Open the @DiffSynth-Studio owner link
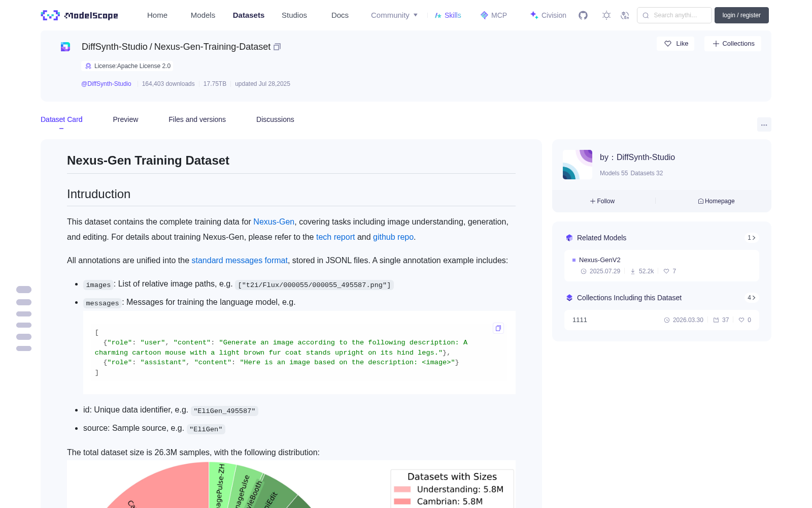The width and height of the screenshot is (812, 508). pyautogui.click(x=106, y=84)
